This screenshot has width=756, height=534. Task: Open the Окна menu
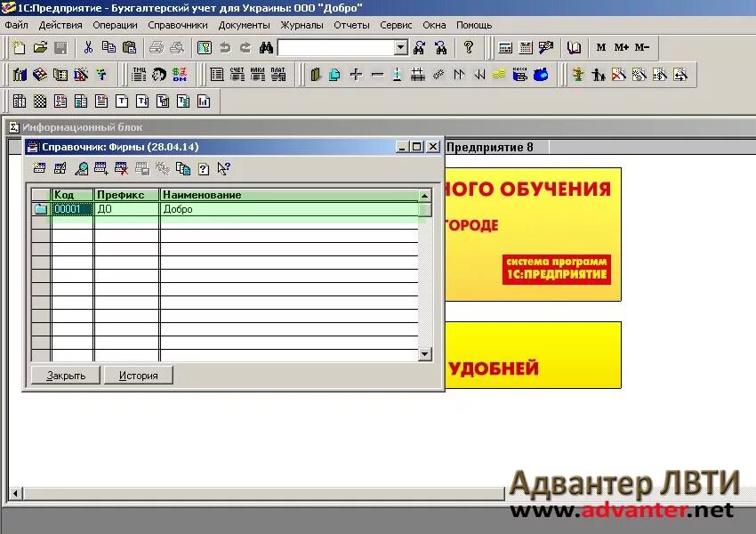tap(434, 25)
